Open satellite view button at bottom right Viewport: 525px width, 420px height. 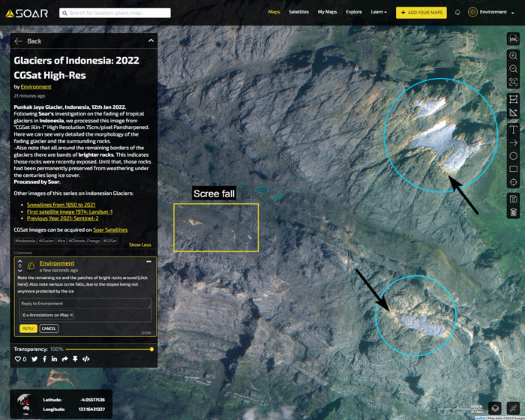click(513, 408)
